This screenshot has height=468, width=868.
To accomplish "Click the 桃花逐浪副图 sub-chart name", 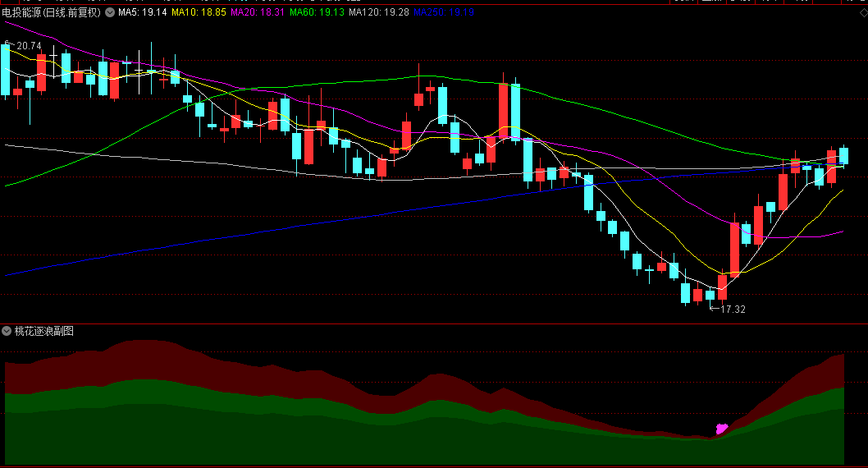I will [x=43, y=331].
